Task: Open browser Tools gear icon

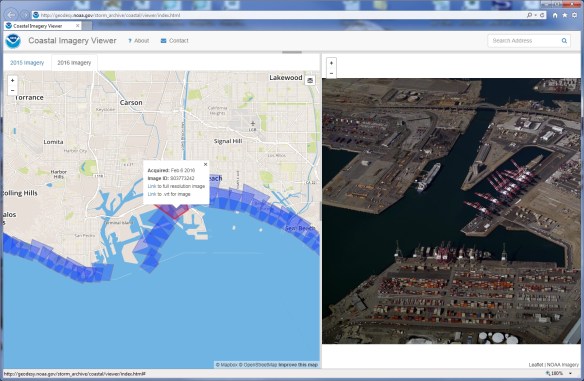Action: (x=575, y=15)
